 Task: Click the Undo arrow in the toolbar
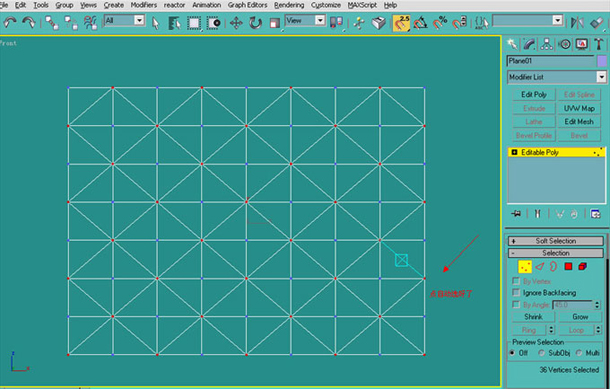[x=10, y=23]
